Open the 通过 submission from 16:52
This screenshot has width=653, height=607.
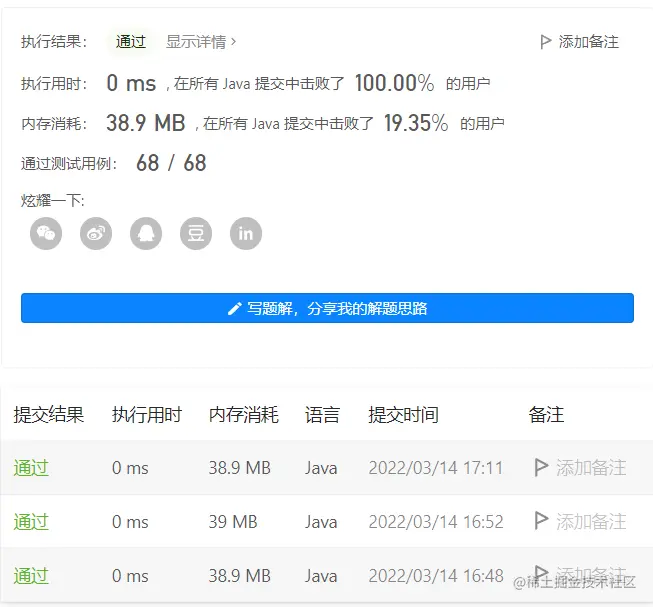(x=31, y=522)
